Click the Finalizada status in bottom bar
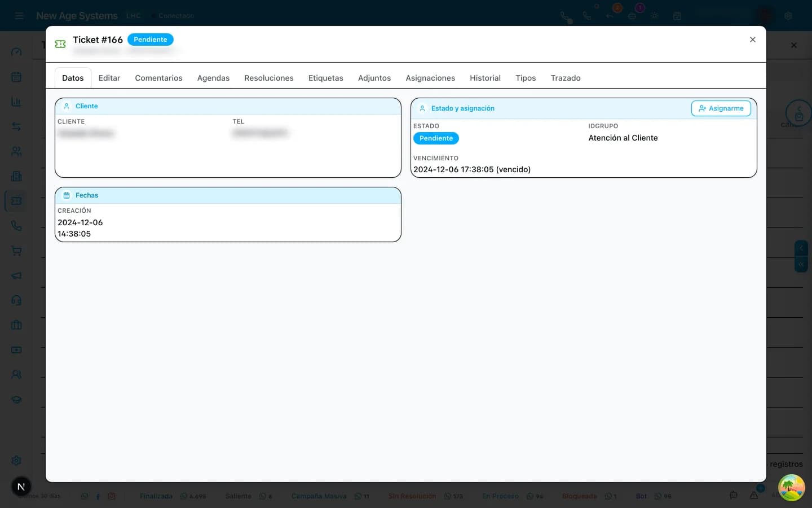Viewport: 812px width, 508px height. [x=156, y=496]
